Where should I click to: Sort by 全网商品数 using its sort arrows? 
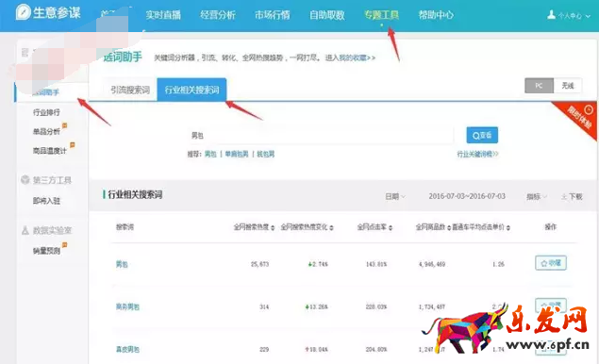tap(449, 227)
